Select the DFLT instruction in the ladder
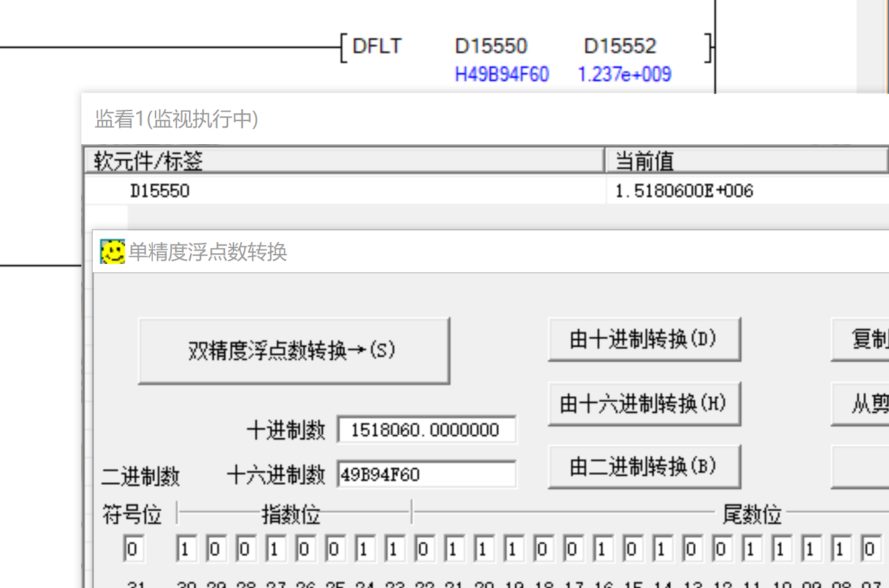 pos(376,46)
